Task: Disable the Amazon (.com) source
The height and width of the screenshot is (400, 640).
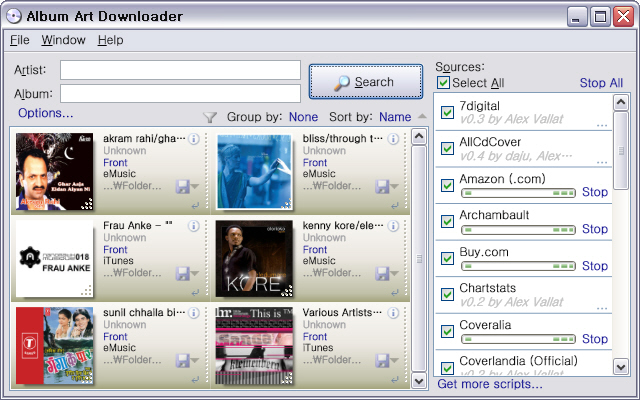Action: (447, 185)
